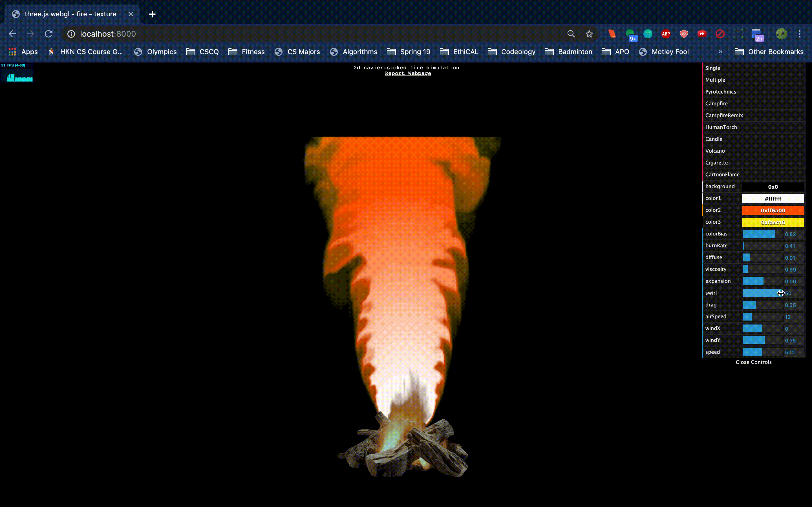812x507 pixels.
Task: Click Close Controls button
Action: (x=753, y=362)
